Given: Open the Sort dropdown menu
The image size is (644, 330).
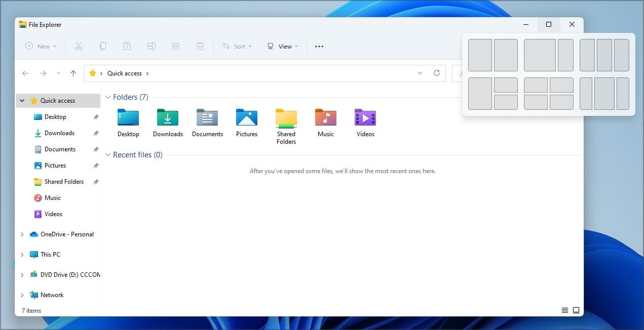Looking at the screenshot, I should point(237,46).
